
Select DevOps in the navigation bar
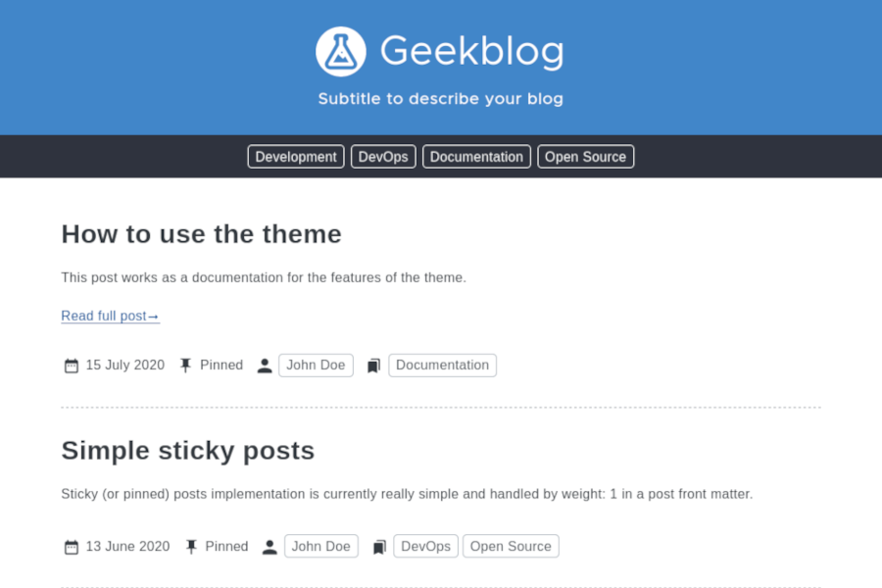click(383, 157)
